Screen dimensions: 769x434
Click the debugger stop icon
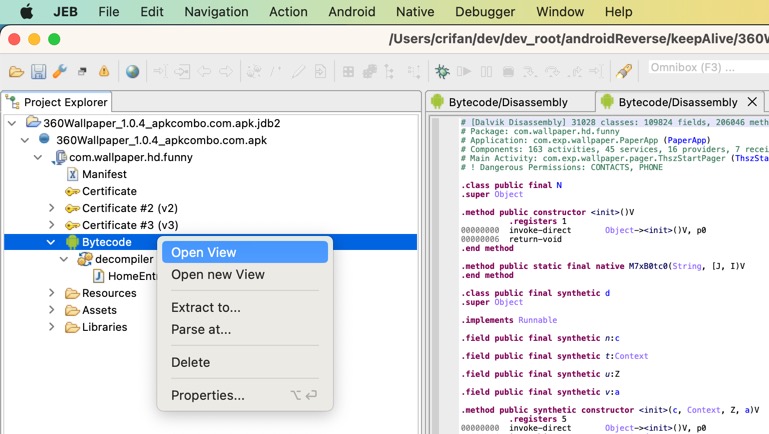point(508,72)
